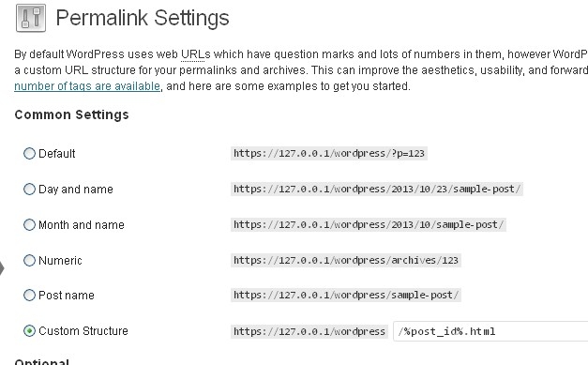Click the URLs abbreviation in the description
This screenshot has width=588, height=365.
(196, 54)
